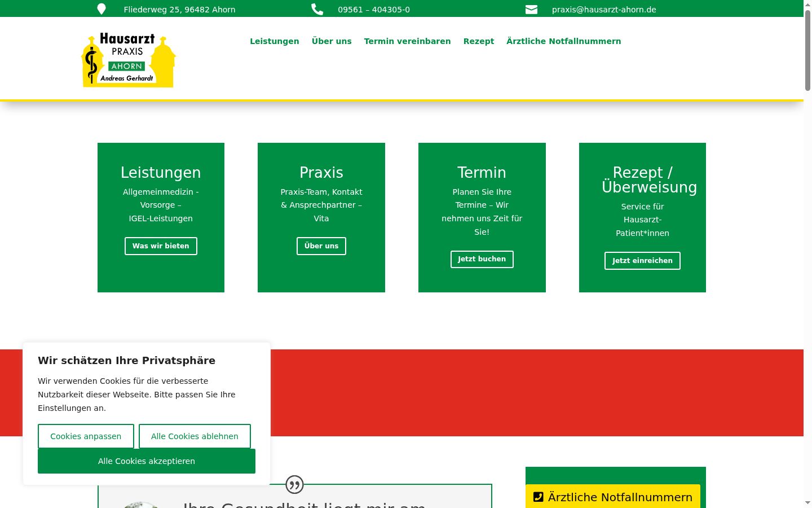The image size is (812, 508).
Task: Select Rezept in the navigation bar
Action: point(479,41)
